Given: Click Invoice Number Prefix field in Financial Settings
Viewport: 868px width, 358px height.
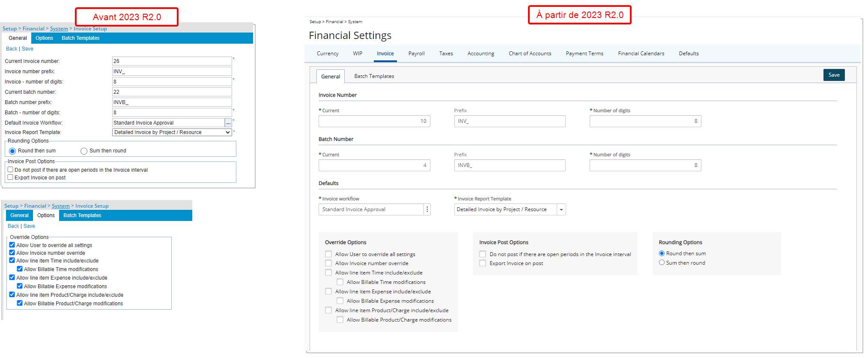Looking at the screenshot, I should pyautogui.click(x=510, y=121).
